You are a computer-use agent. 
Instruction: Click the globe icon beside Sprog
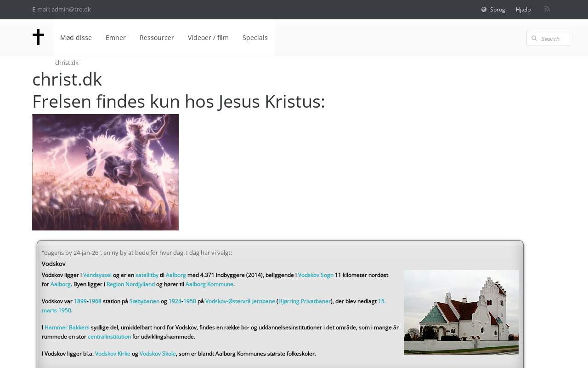tap(484, 10)
